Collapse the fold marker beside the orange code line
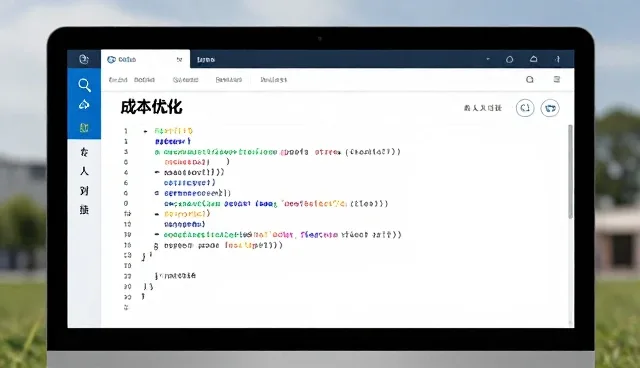Image resolution: width=640 pixels, height=368 pixels. 157,214
